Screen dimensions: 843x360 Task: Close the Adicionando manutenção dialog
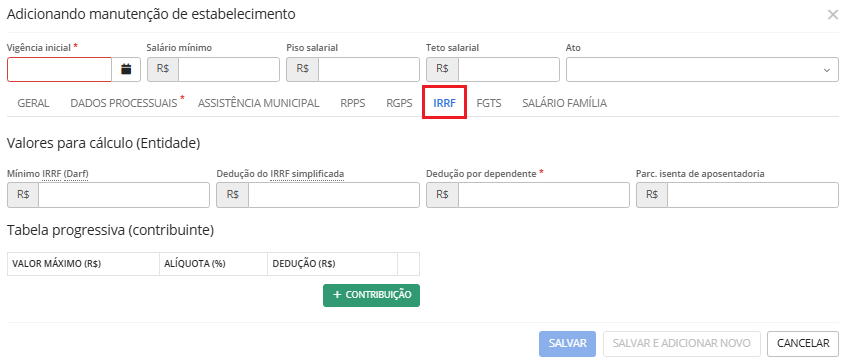832,15
